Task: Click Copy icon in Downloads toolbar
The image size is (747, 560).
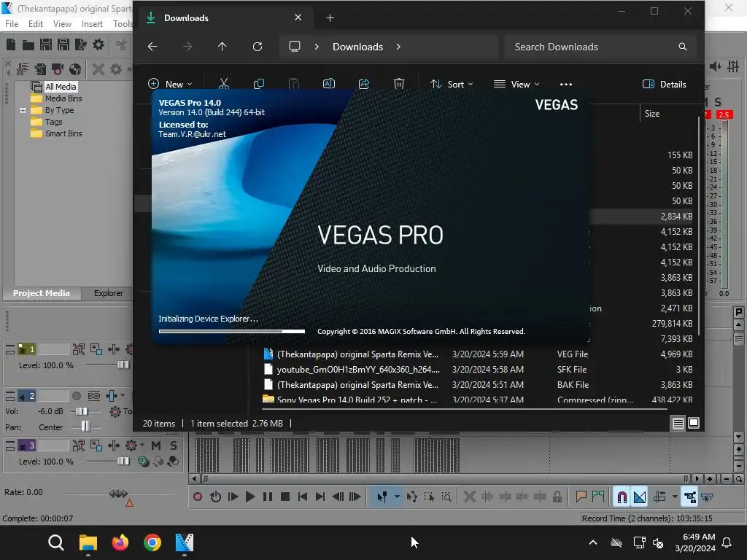Action: (259, 85)
